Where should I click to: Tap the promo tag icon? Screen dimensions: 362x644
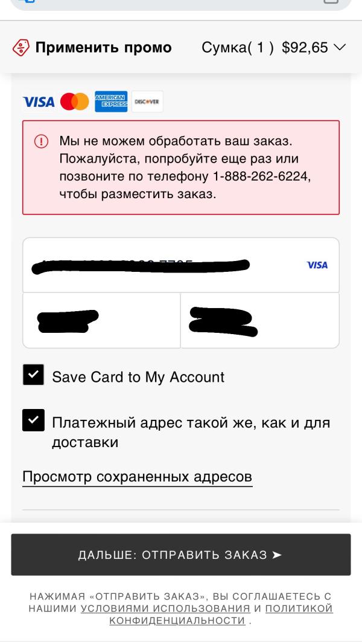pos(21,48)
